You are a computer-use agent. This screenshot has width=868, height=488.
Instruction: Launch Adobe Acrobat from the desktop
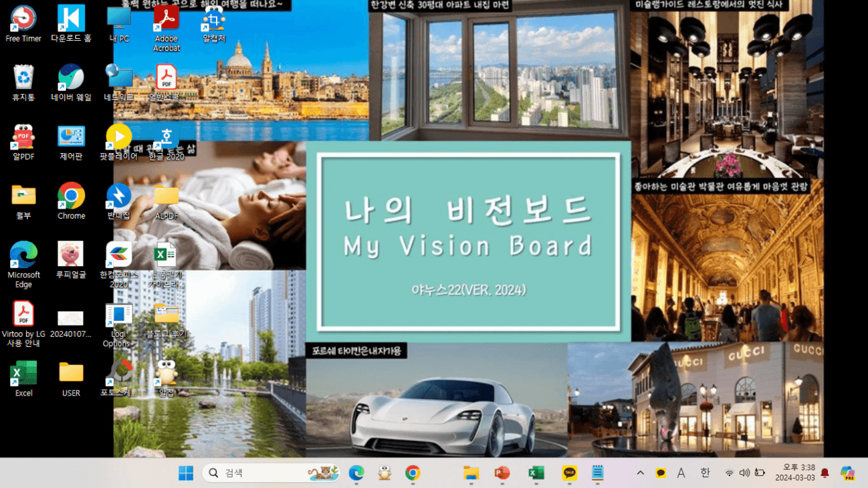(167, 19)
